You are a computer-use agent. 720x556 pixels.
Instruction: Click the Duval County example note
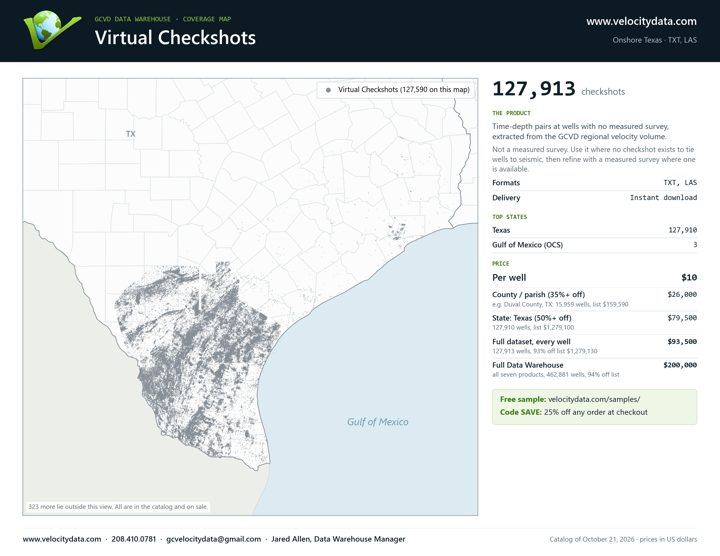[x=560, y=304]
